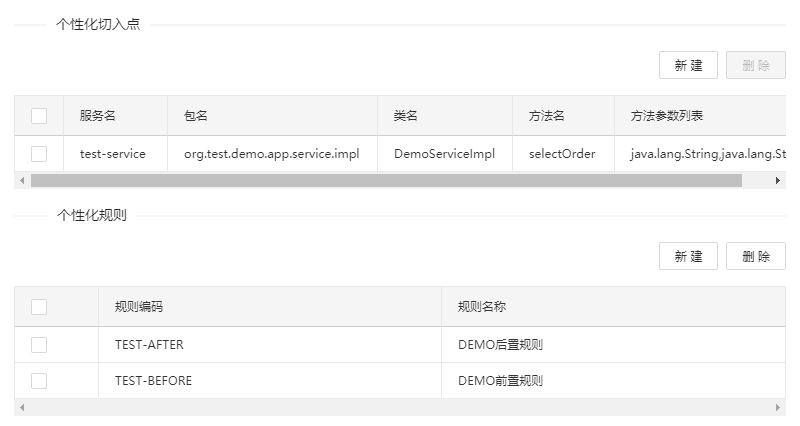The image size is (800, 426).
Task: Select the org.test.demo.app.service.impl cell
Action: (x=272, y=154)
